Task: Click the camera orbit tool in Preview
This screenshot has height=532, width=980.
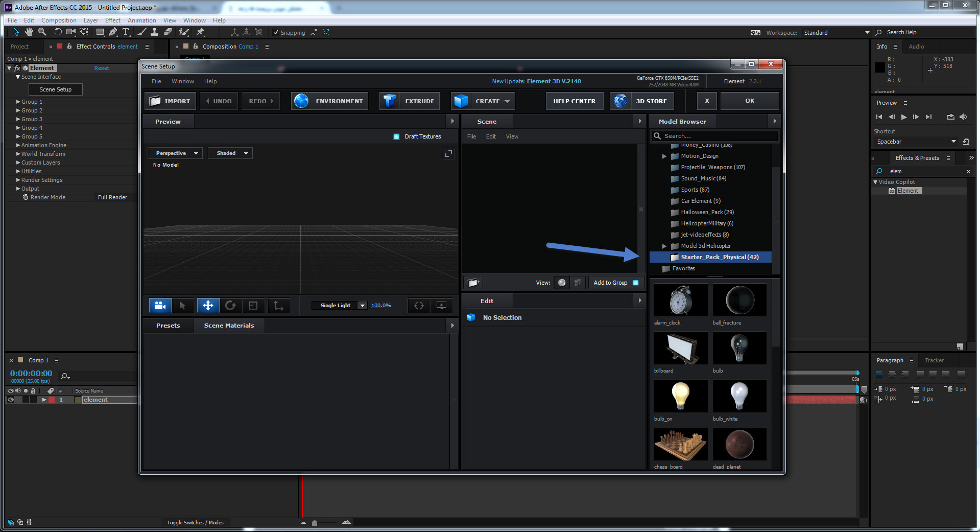Action: tap(160, 306)
